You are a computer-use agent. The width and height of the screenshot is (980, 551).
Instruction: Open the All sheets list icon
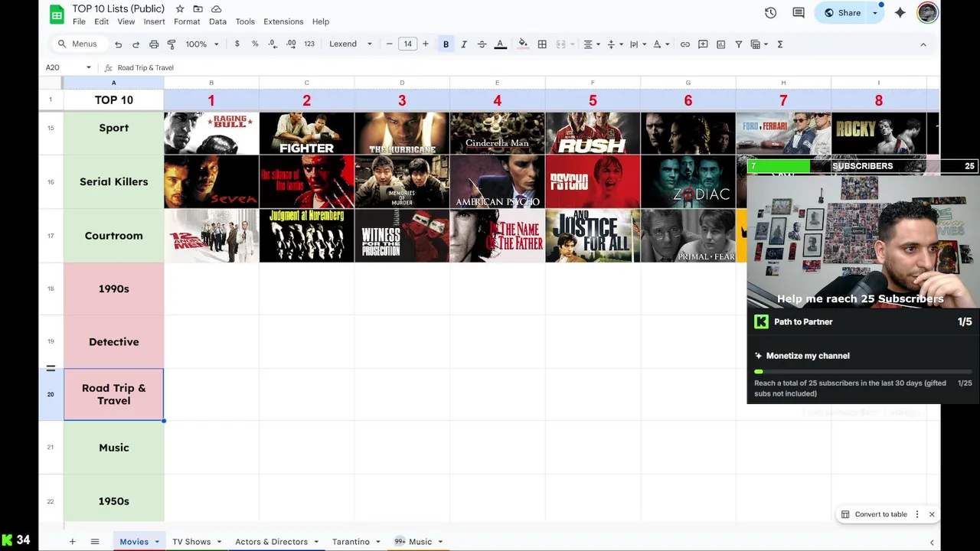[95, 542]
